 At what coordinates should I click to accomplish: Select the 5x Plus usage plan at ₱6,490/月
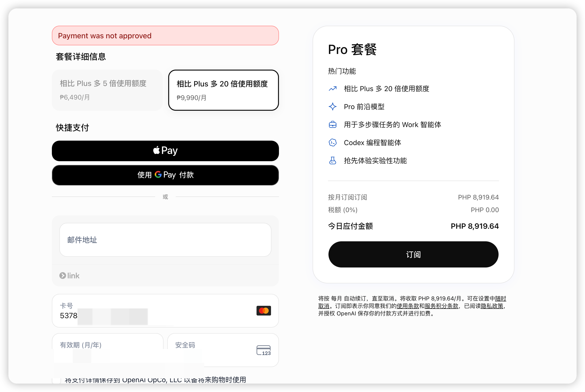pyautogui.click(x=107, y=90)
